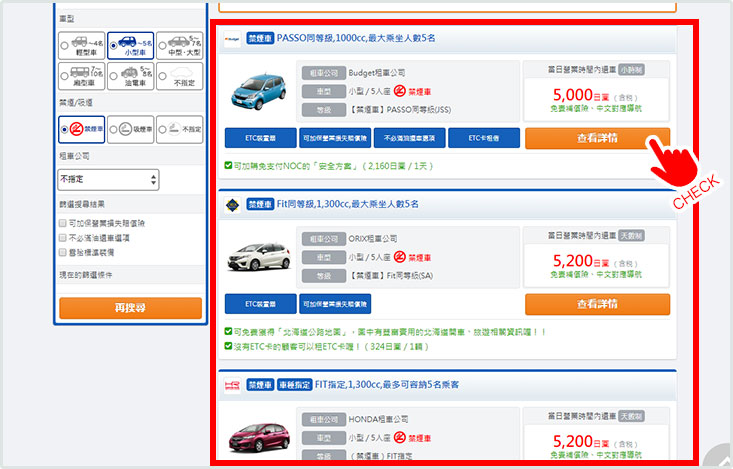Image resolution: width=733 pixels, height=469 pixels.
Task: Open the 租車公司 company dropdown
Action: coord(108,180)
